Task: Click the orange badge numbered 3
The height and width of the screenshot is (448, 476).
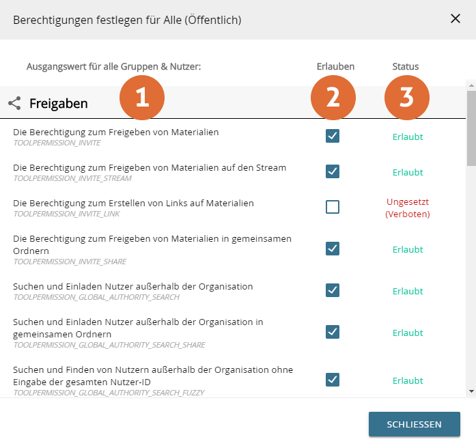Action: 406,98
